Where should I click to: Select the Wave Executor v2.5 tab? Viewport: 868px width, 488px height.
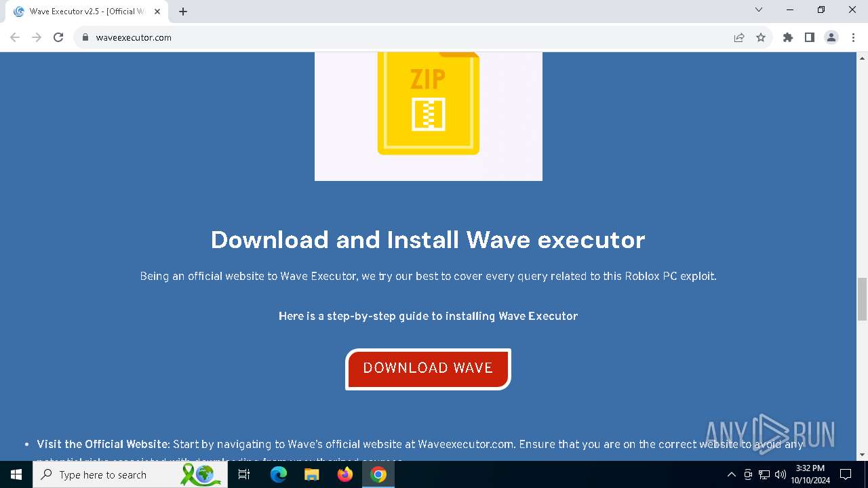coord(86,12)
